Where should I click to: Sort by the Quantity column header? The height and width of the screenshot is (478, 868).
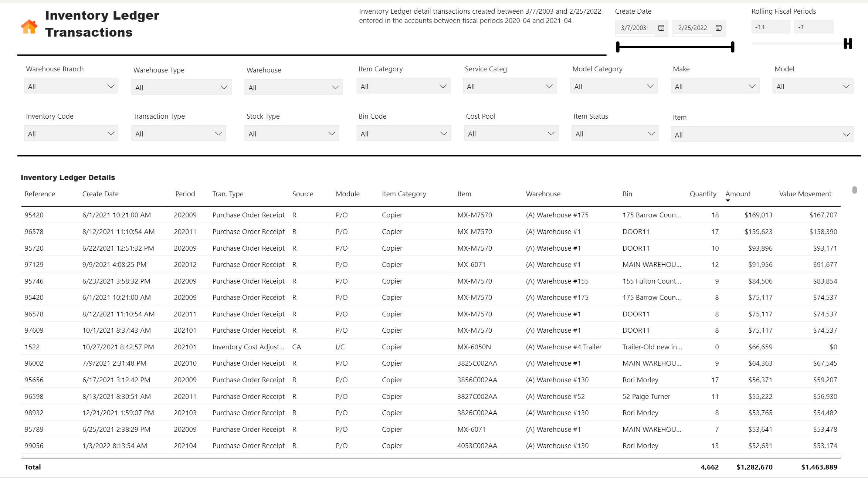coord(703,194)
